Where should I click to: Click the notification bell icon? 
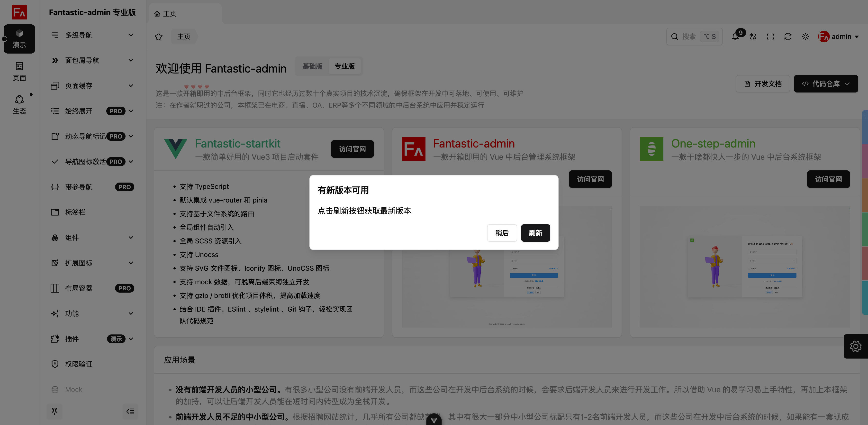tap(735, 37)
